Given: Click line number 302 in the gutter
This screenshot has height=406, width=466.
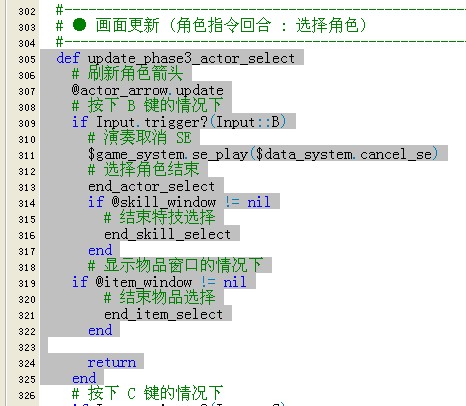Looking at the screenshot, I should pos(27,12).
